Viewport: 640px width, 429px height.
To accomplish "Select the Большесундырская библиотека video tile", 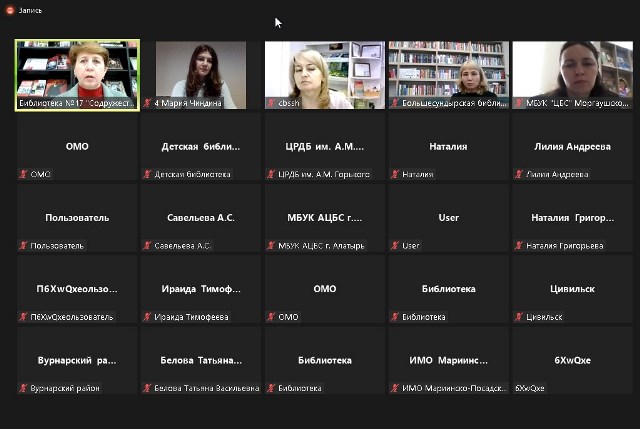I will [449, 70].
